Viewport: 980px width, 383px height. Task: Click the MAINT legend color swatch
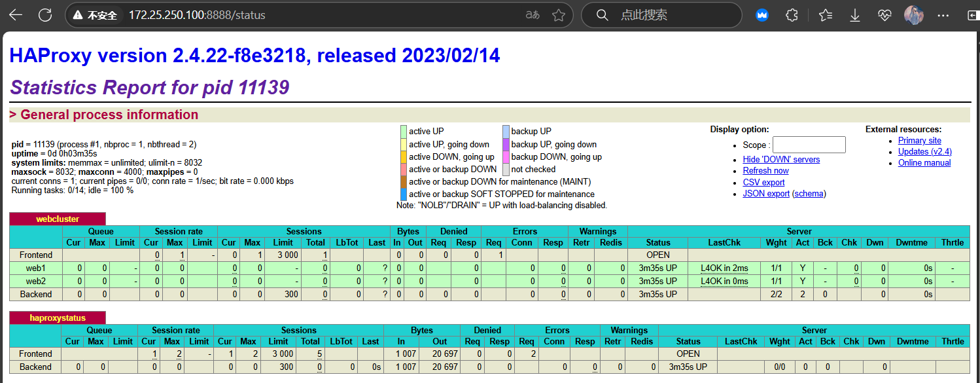pos(404,181)
